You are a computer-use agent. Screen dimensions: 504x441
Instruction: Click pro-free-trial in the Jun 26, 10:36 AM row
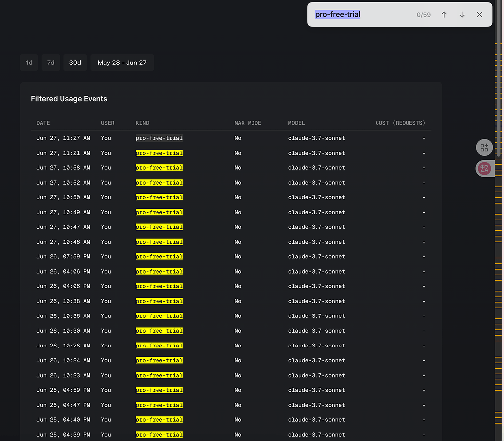tap(159, 316)
